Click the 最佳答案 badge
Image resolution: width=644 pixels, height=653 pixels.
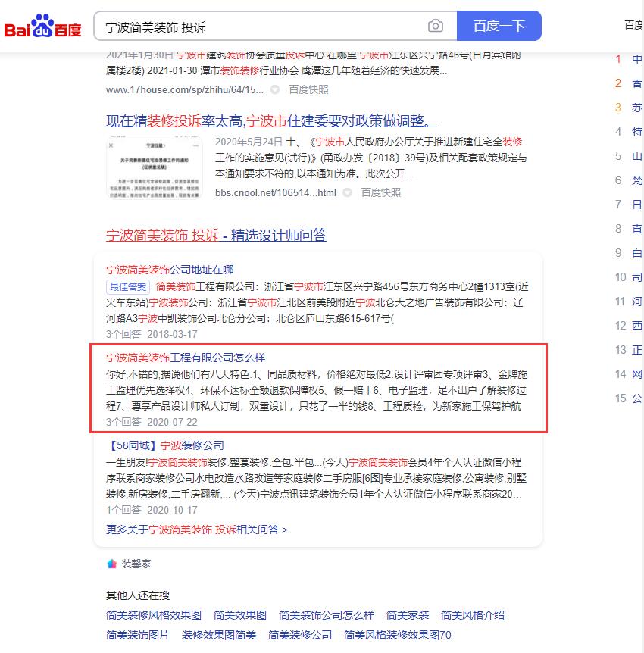(128, 287)
